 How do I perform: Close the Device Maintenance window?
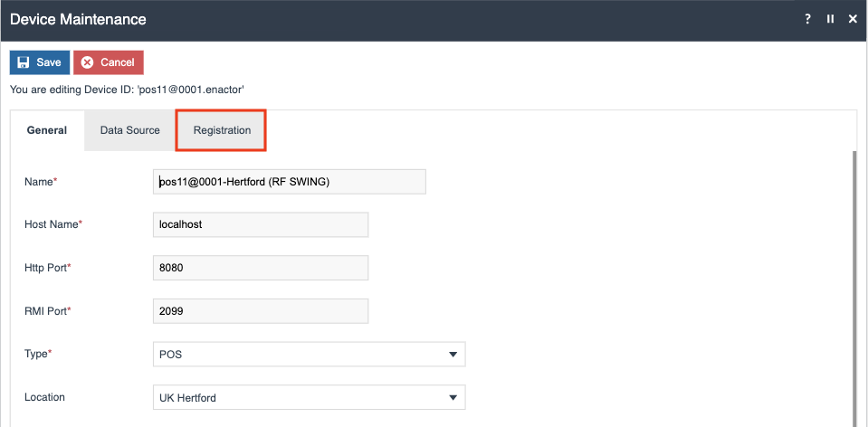click(x=853, y=19)
